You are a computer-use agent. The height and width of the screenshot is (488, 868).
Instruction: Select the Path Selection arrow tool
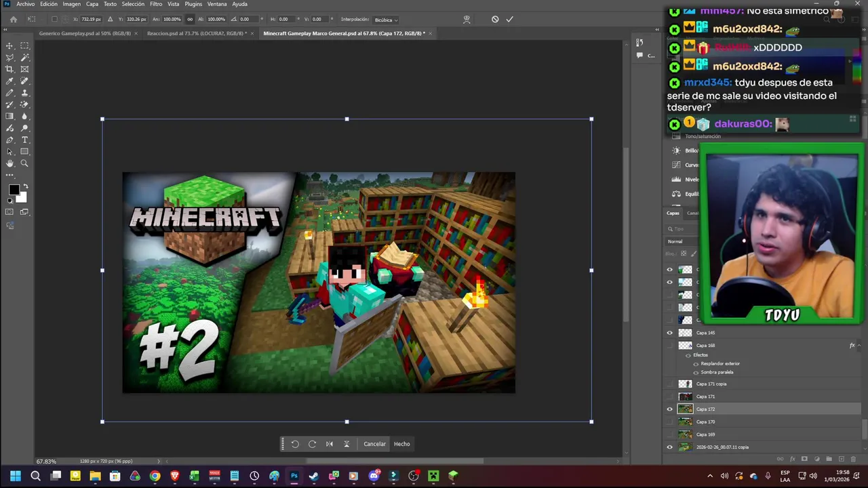(x=9, y=151)
